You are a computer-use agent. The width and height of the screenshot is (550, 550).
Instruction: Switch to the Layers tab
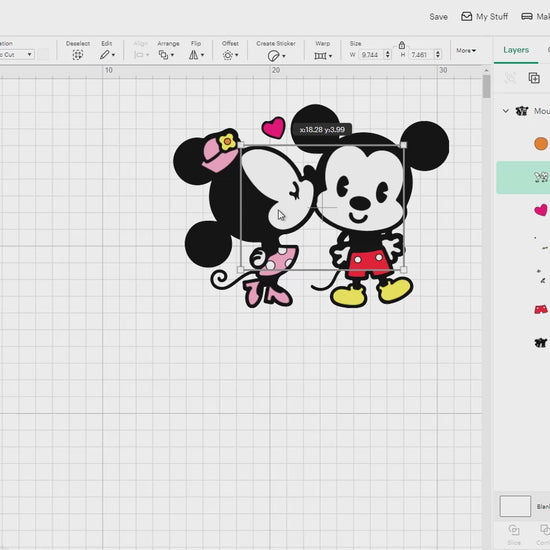coord(516,50)
